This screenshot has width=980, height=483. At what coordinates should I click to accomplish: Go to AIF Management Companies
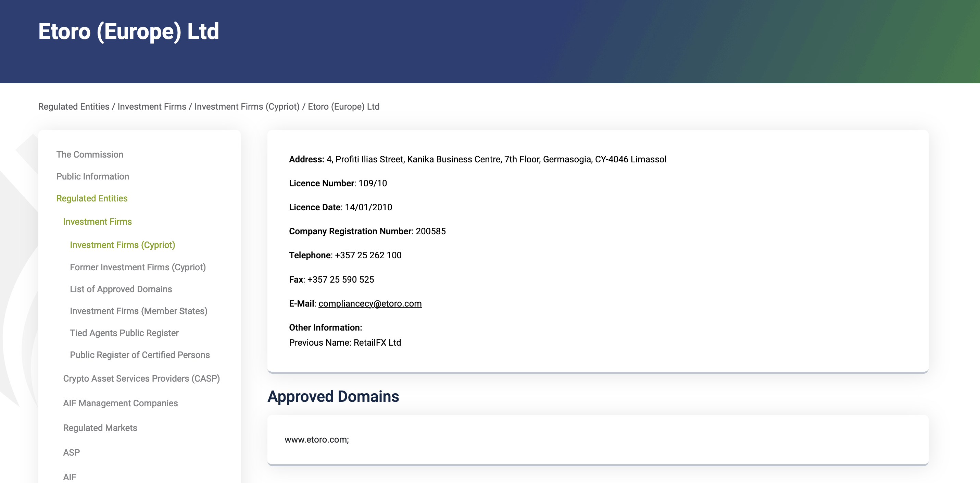[120, 403]
